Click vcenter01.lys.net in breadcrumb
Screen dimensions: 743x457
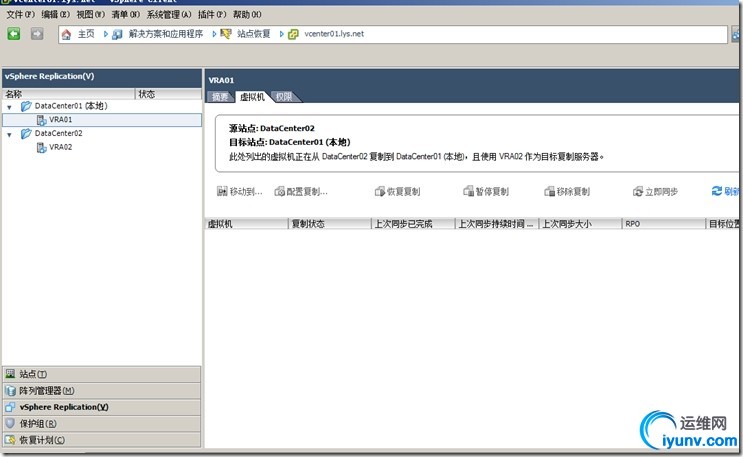point(334,34)
